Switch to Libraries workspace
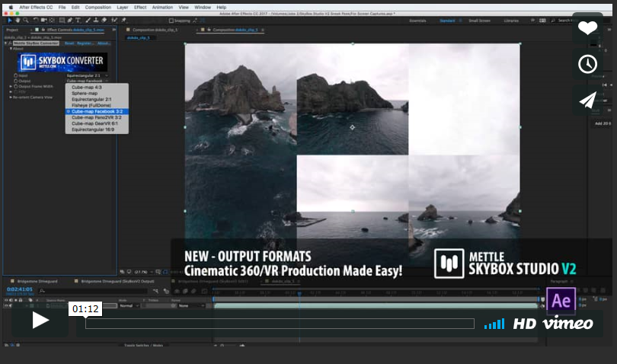This screenshot has width=617, height=364. click(511, 21)
